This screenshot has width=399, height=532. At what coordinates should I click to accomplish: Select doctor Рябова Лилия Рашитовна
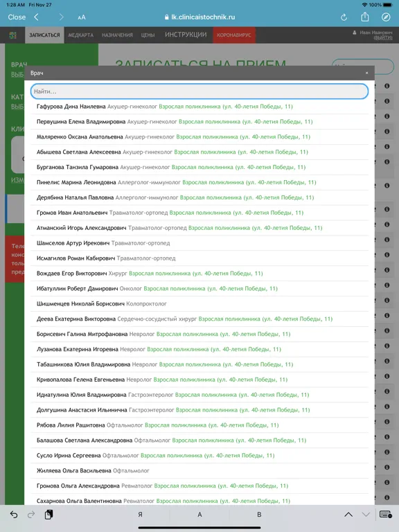[x=199, y=425]
